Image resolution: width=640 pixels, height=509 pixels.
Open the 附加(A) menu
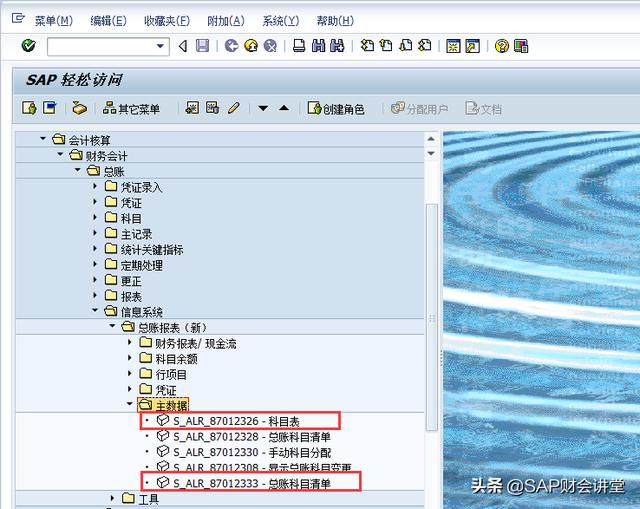tap(226, 20)
